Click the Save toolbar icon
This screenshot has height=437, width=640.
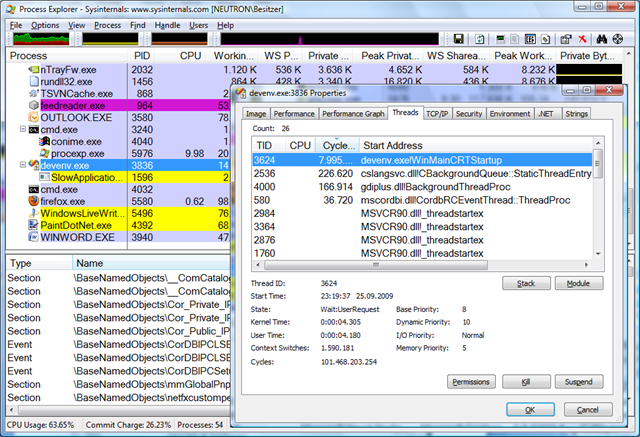click(x=458, y=39)
